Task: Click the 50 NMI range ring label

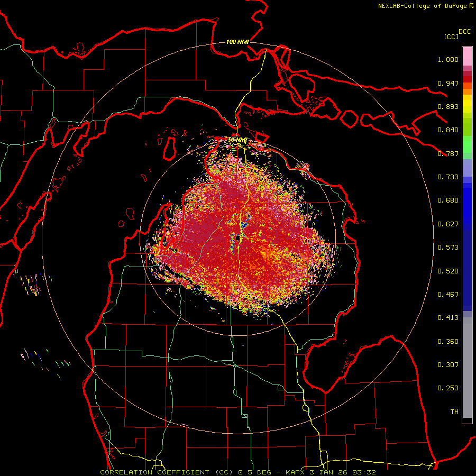Action: pos(237,140)
